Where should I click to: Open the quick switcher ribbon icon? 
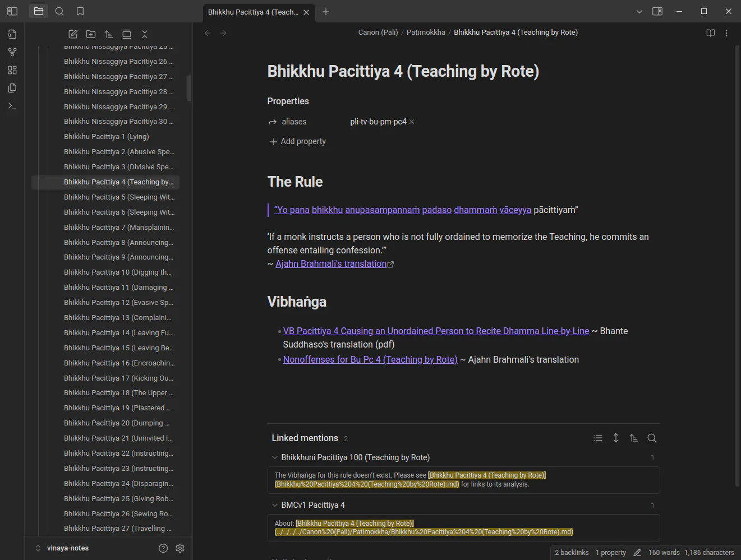12,34
